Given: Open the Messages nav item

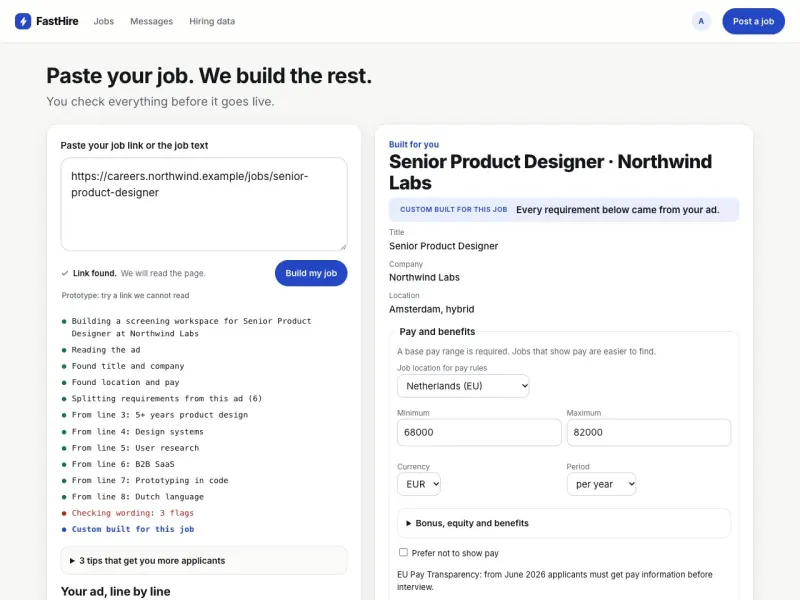Looking at the screenshot, I should pos(152,21).
